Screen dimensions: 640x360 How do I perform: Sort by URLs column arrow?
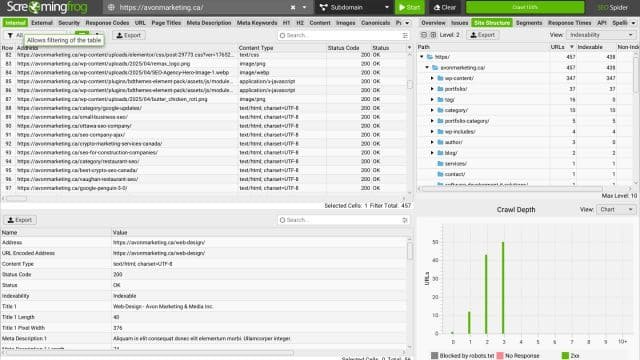coord(571,47)
